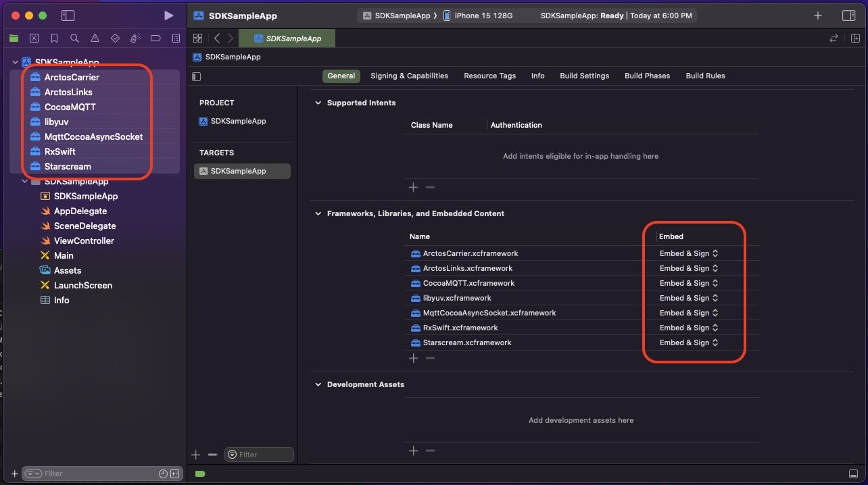Toggle the inspectors panel on the right
868x485 pixels.
[848, 16]
